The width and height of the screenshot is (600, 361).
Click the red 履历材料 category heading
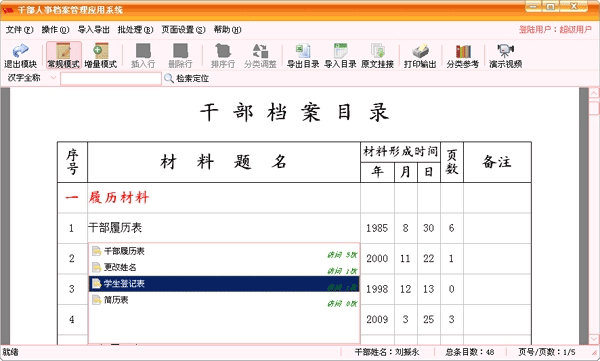point(119,198)
